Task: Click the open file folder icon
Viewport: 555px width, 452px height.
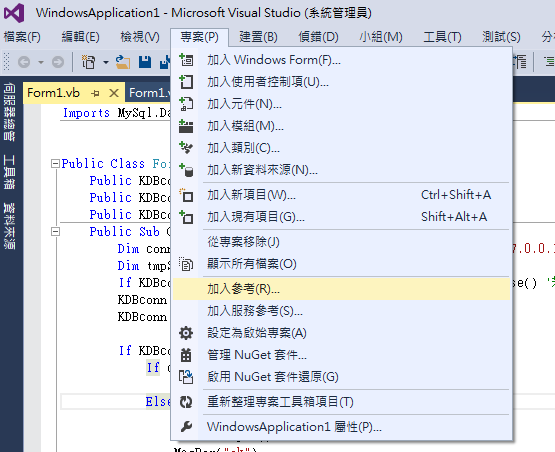Action: coord(123,62)
